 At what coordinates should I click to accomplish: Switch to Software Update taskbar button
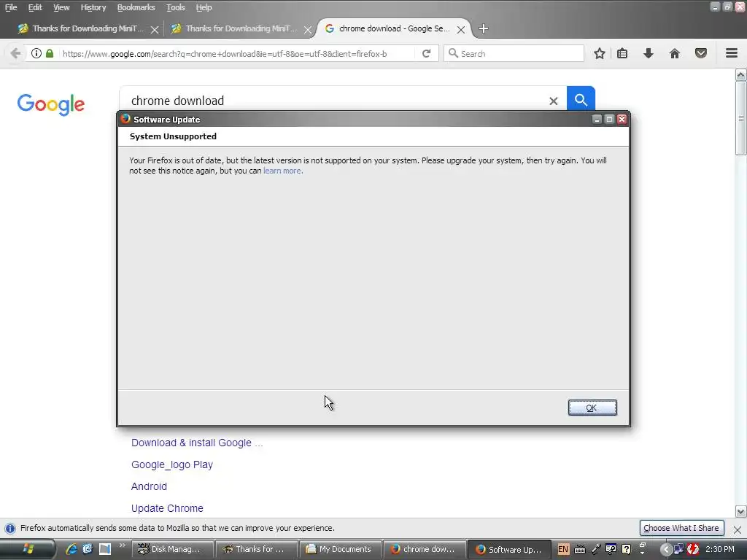point(510,549)
